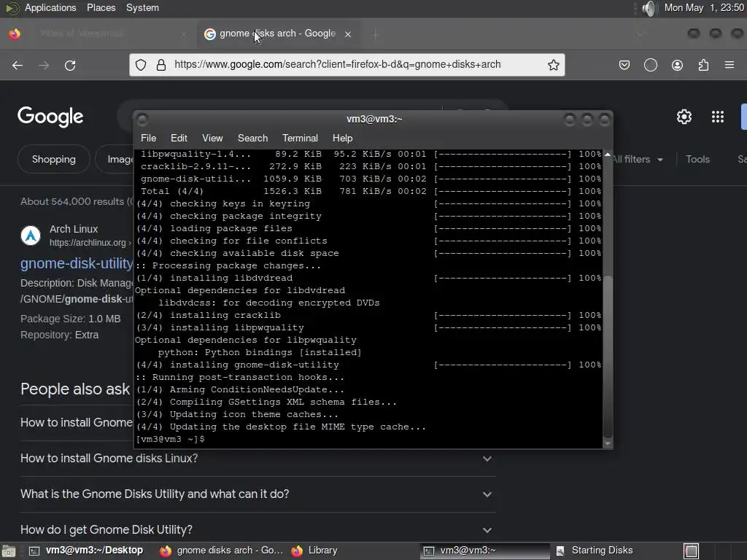Image resolution: width=747 pixels, height=560 pixels.
Task: Click the show desktop icon in taskbar
Action: click(9, 551)
